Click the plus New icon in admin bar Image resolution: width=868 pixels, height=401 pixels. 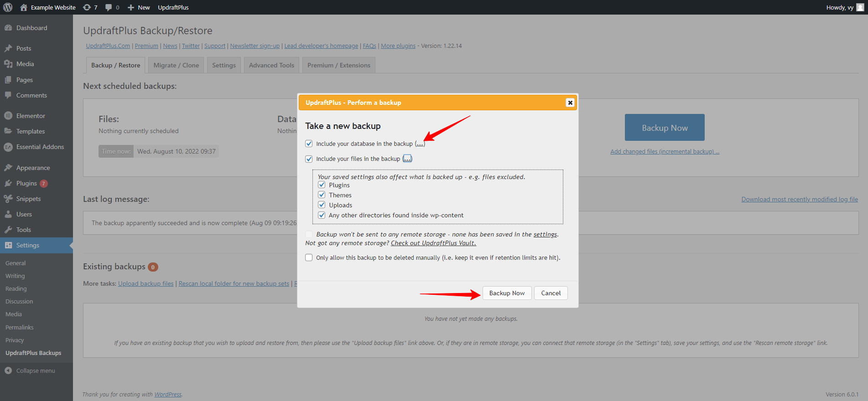pyautogui.click(x=131, y=7)
